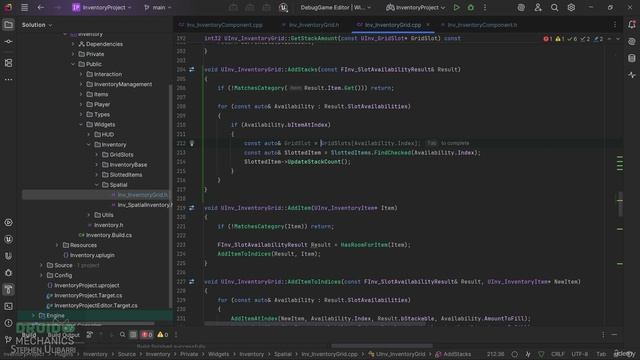Open DebugGame Editor configuration dropdown
This screenshot has height=360, width=640.
[336, 7]
